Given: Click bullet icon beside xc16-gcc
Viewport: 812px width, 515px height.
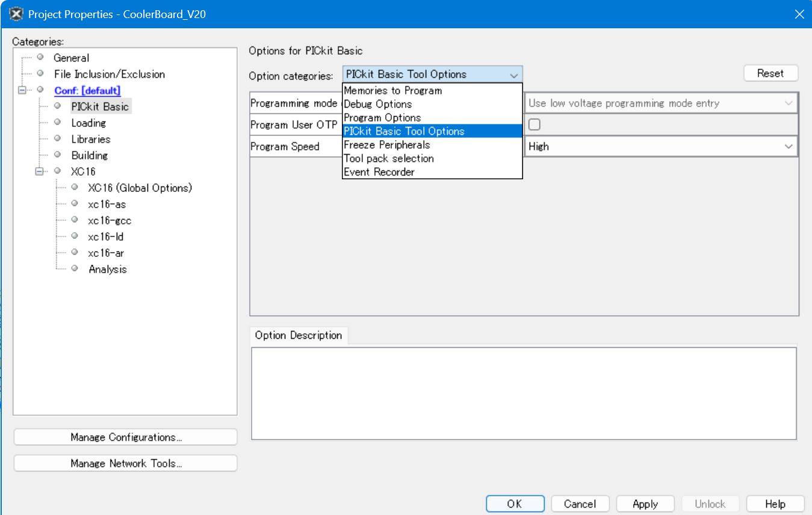Looking at the screenshot, I should (74, 220).
